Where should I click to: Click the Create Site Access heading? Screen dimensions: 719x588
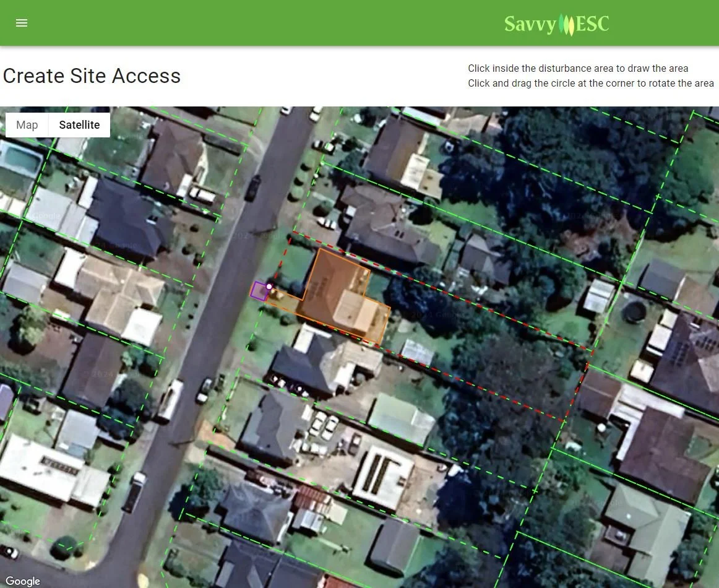pos(92,76)
